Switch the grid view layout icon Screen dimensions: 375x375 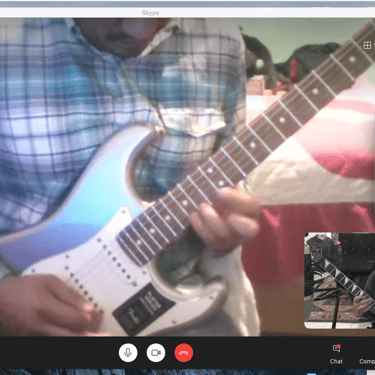point(367,45)
